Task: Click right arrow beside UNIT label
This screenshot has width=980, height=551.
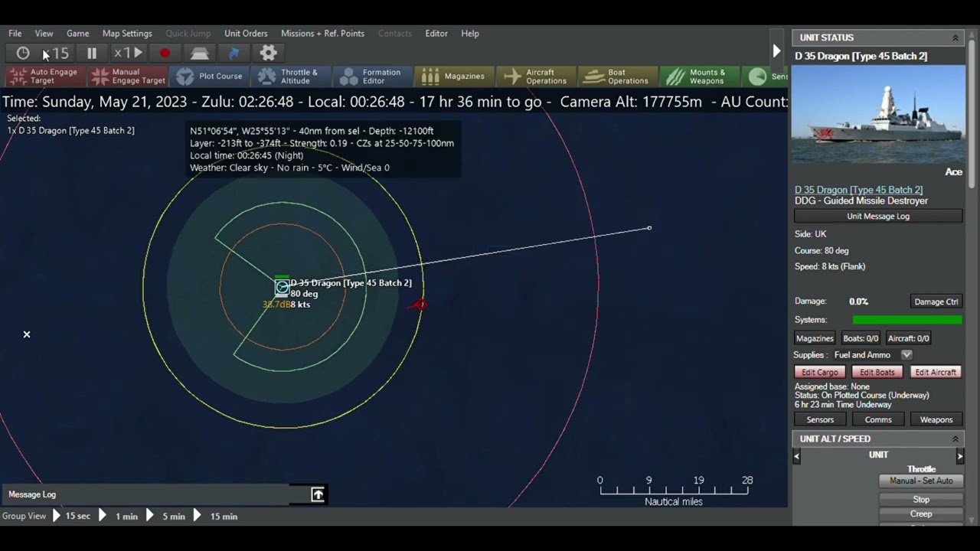Action: coord(960,456)
